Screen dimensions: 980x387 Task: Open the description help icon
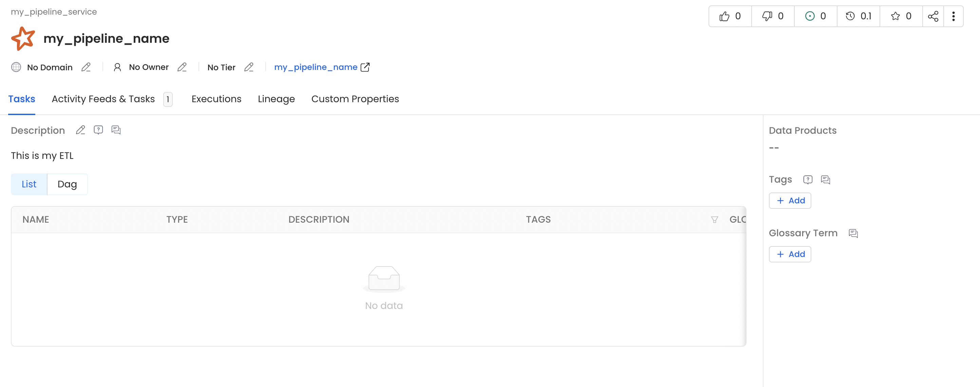98,130
